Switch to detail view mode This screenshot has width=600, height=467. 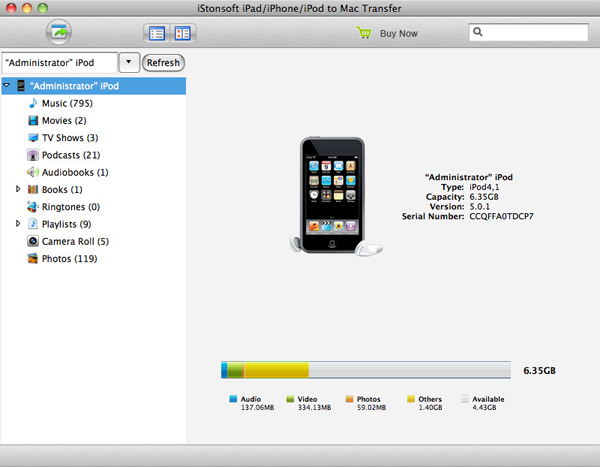pyautogui.click(x=183, y=33)
